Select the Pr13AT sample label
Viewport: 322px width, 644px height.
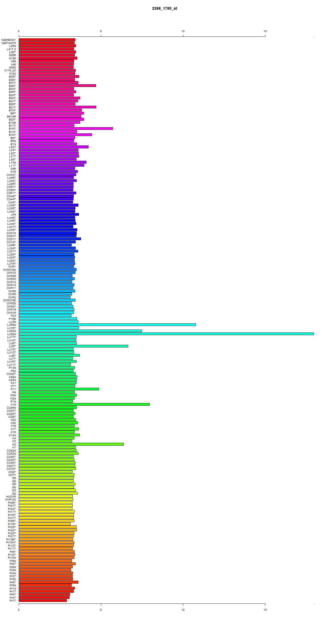point(11,543)
